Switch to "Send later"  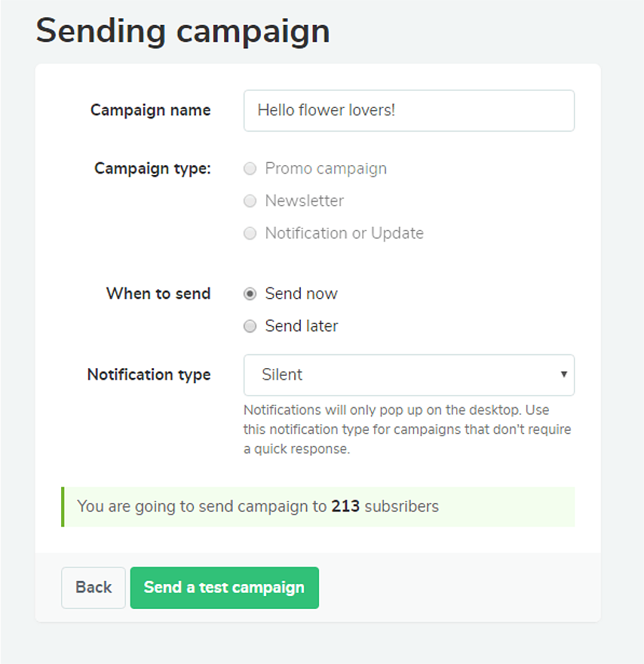pos(250,326)
